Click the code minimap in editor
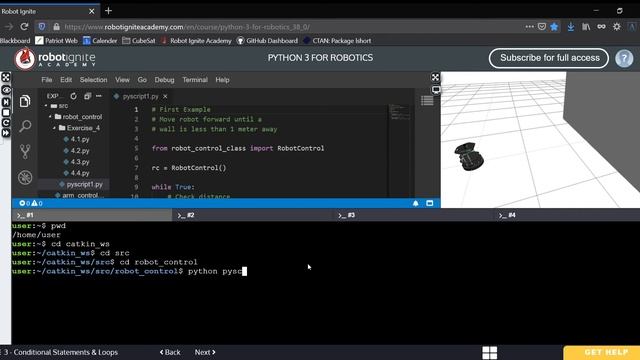 click(x=399, y=112)
